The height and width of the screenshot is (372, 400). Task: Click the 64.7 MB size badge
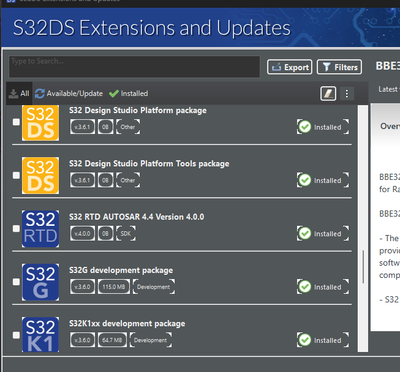point(112,340)
